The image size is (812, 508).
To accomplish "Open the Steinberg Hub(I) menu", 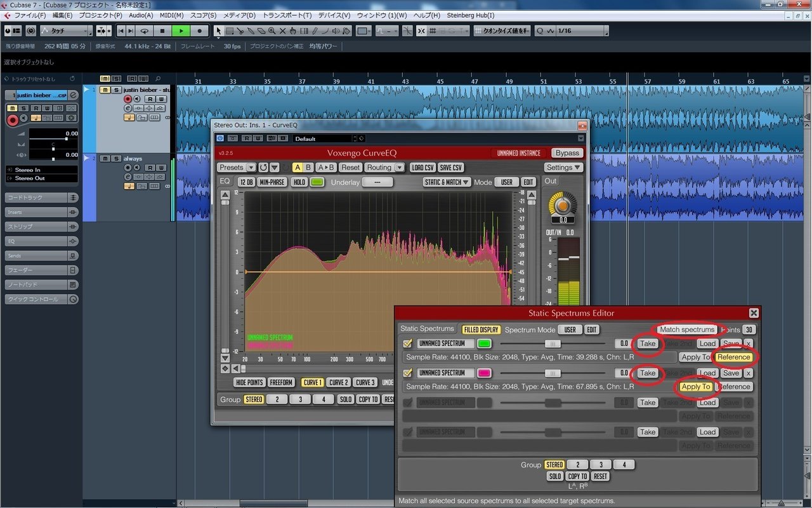I will coord(470,15).
